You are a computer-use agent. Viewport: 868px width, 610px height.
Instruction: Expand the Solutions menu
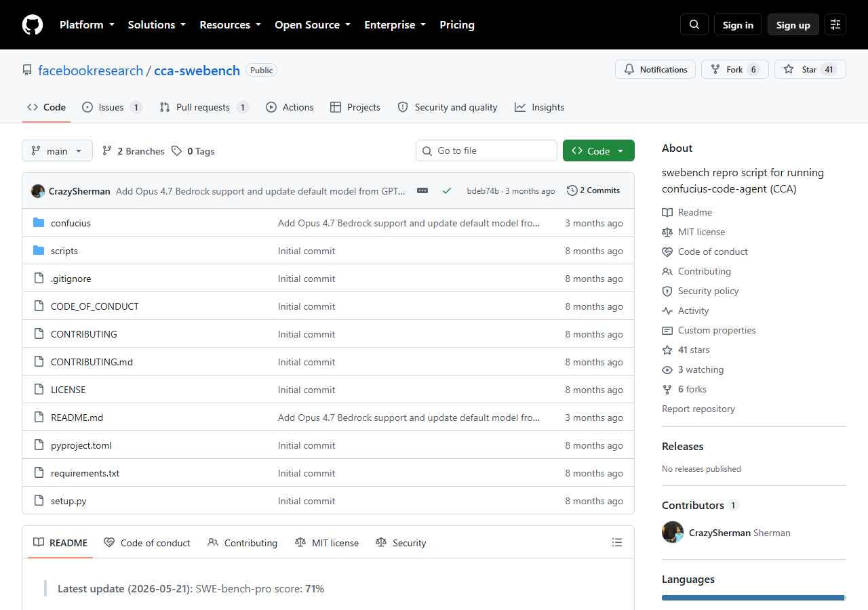(x=157, y=24)
